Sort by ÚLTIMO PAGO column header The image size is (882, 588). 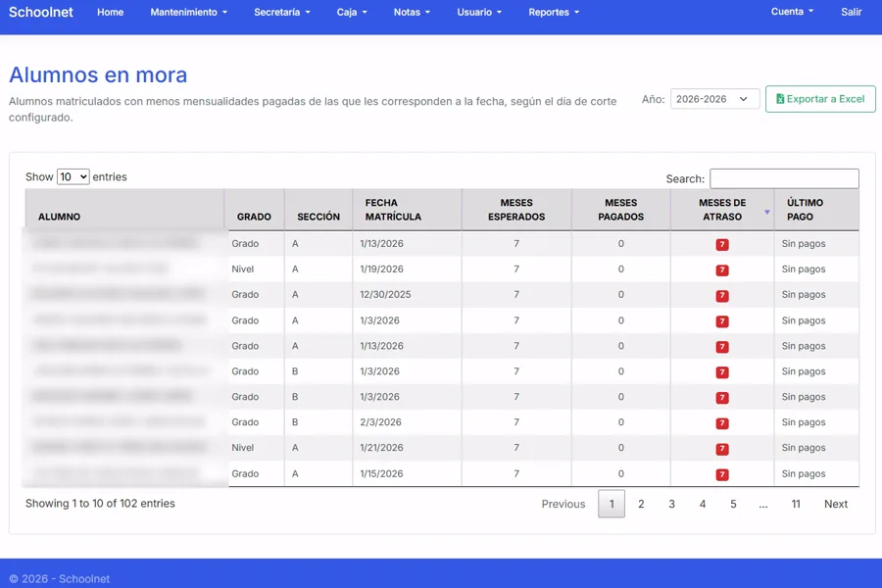(816, 210)
